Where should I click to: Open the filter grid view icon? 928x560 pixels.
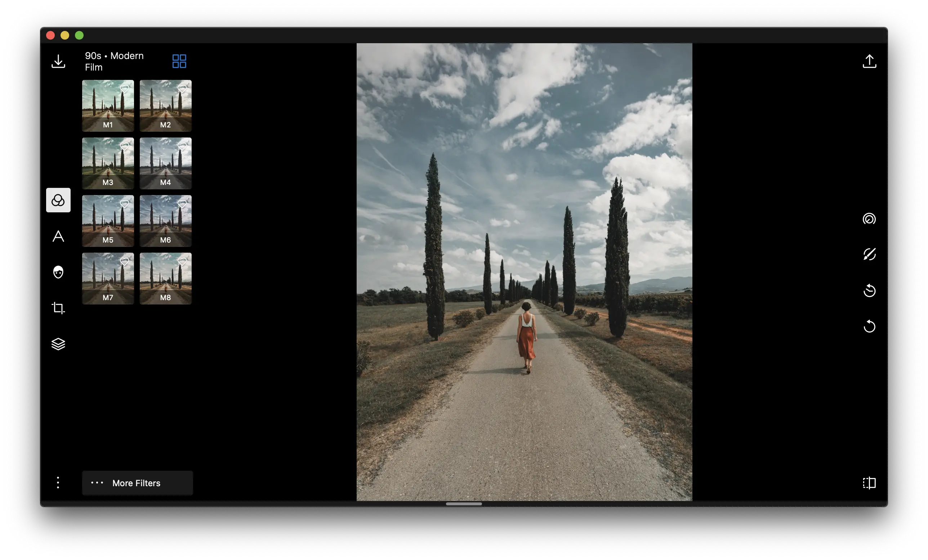point(179,61)
